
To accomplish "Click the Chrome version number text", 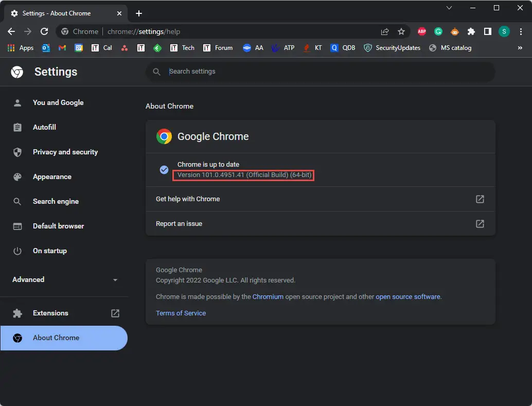I will (x=244, y=175).
